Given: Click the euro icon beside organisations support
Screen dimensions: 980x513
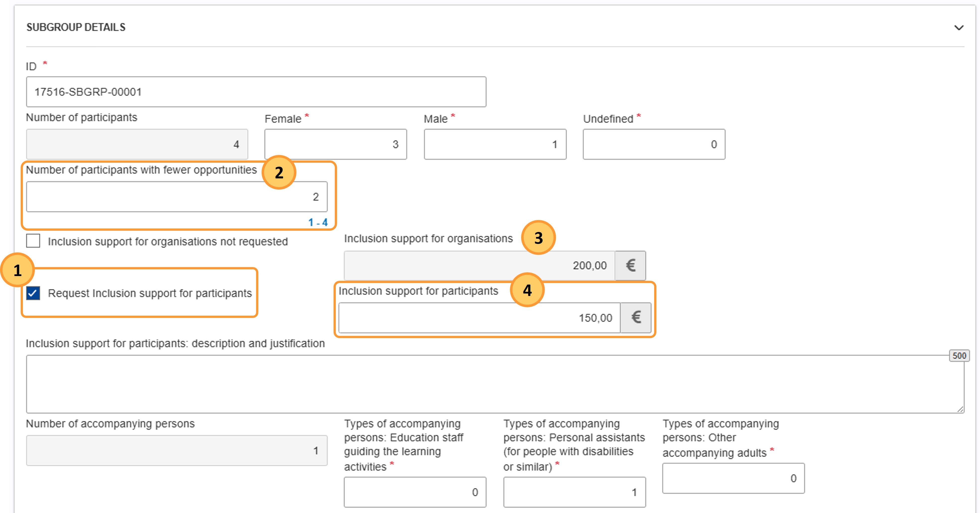Looking at the screenshot, I should click(630, 265).
